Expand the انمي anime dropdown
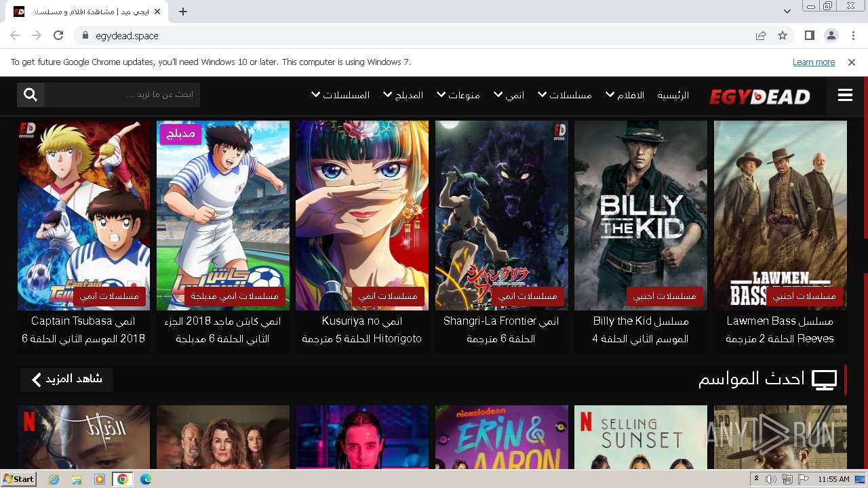868x488 pixels. point(509,95)
